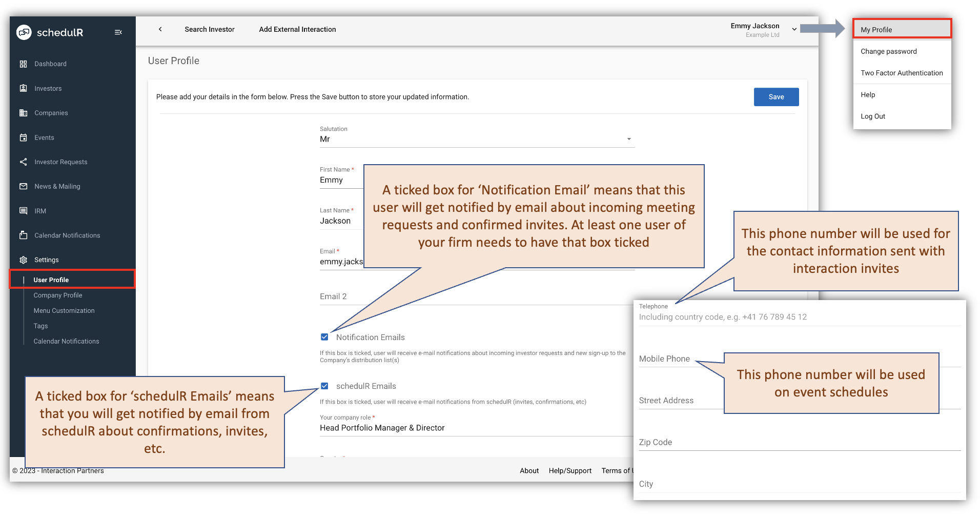Screen dimensions: 980x516
Task: Disable the schedulR Emails checkbox
Action: point(324,386)
